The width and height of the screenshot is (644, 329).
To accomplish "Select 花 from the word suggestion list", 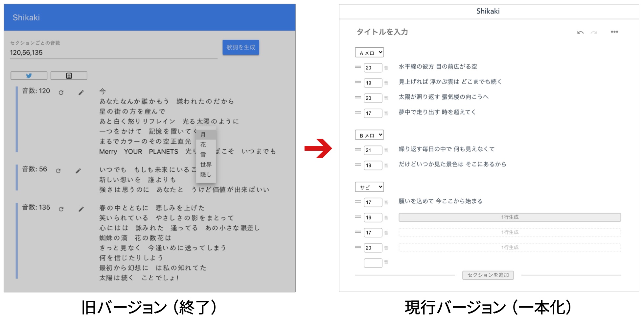I will coord(203,145).
